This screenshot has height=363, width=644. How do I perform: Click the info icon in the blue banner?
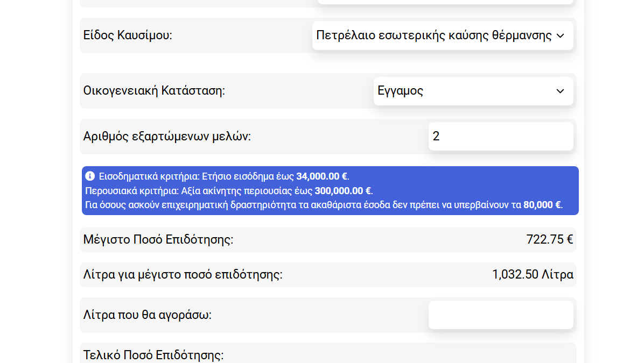(90, 176)
